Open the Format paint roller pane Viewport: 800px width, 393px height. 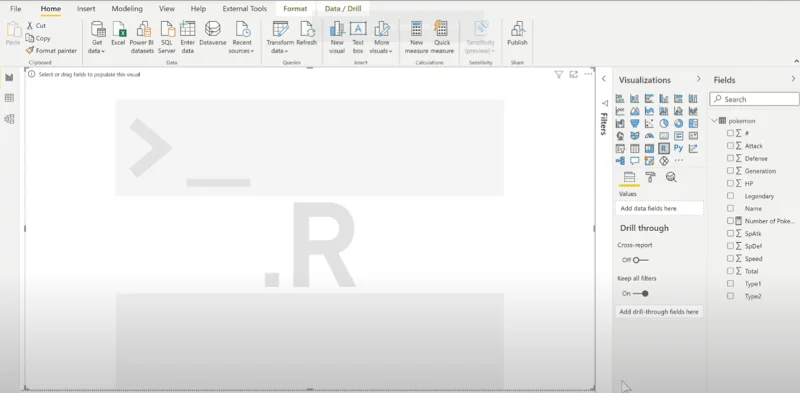(x=650, y=177)
